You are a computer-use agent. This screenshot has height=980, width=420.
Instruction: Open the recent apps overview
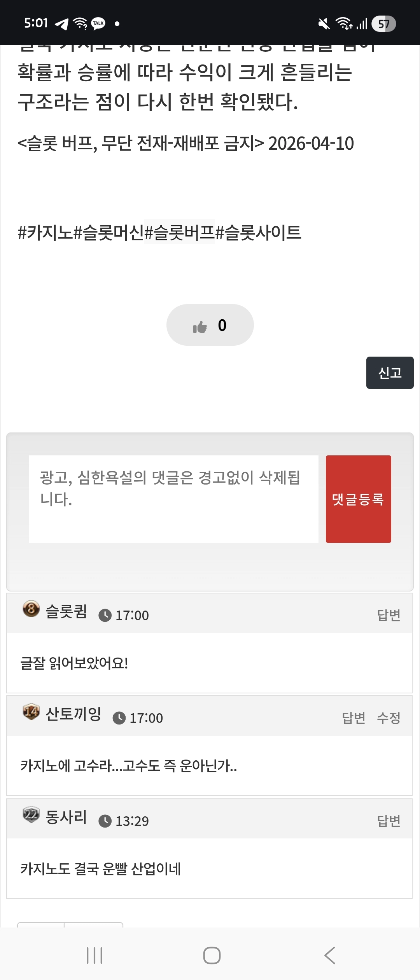point(94,955)
